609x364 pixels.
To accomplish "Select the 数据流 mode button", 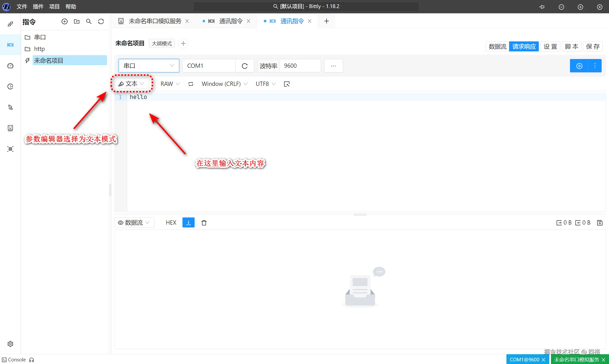I will [x=497, y=46].
